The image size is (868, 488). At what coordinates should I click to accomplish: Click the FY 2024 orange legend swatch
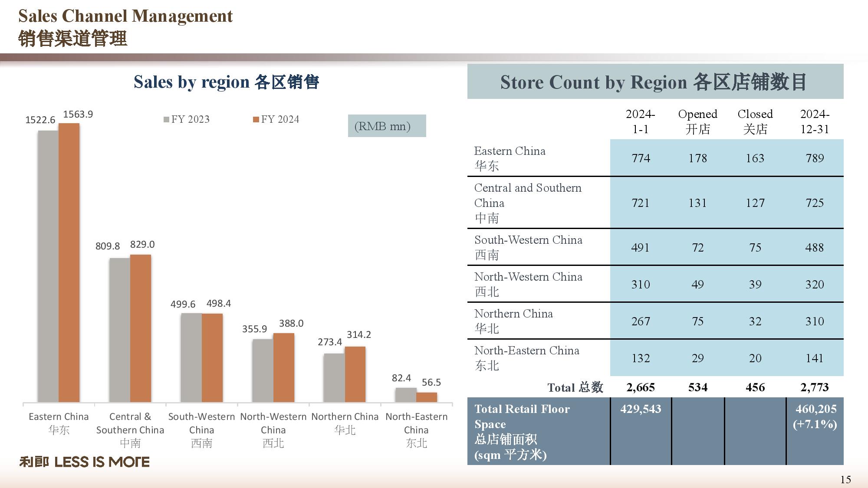(x=256, y=120)
